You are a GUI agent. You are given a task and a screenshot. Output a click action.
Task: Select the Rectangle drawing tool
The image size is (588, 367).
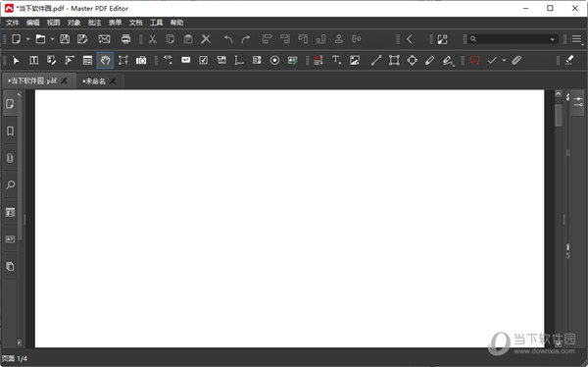394,60
